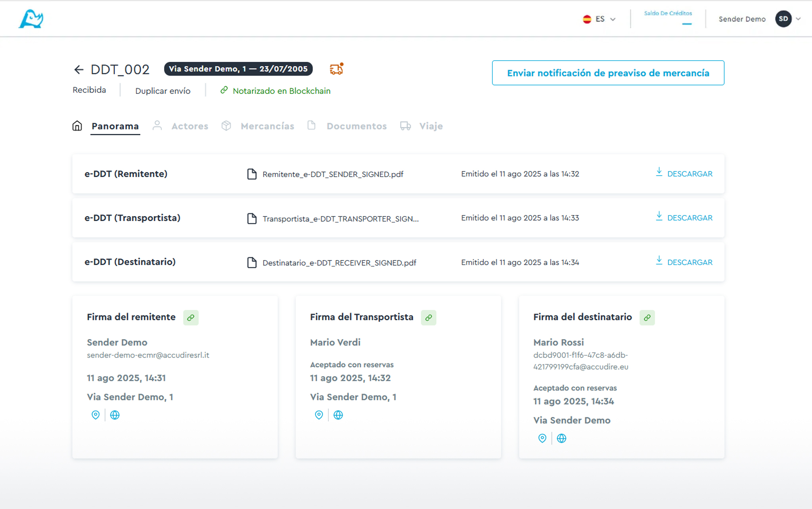Open Notarizado en Blockchain link
The image size is (812, 509).
[x=281, y=91]
